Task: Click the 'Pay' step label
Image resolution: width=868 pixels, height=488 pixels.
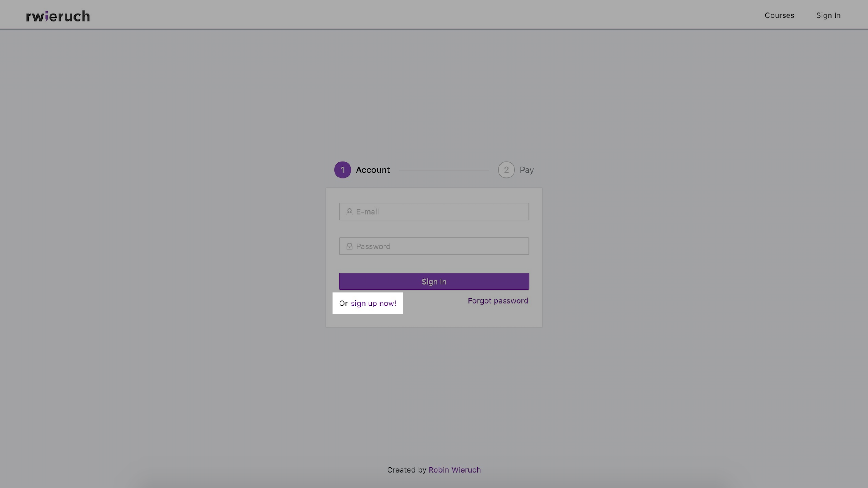Action: pyautogui.click(x=526, y=170)
